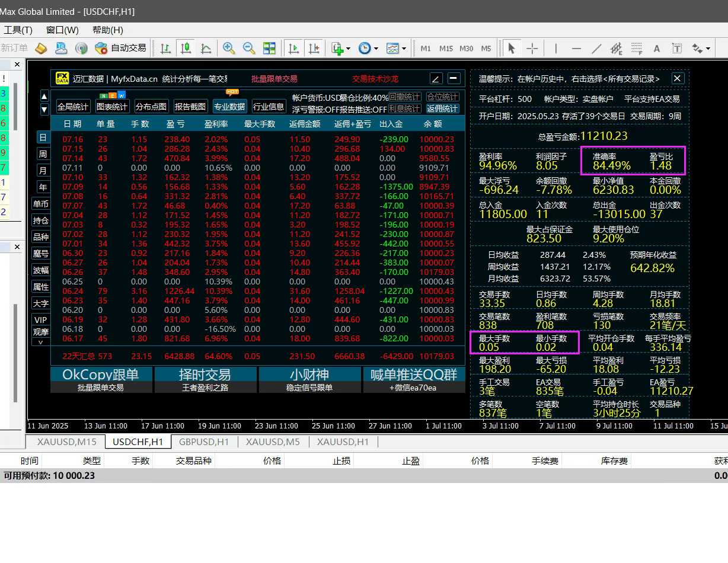
Task: Select the text label tool
Action: pyautogui.click(x=677, y=48)
